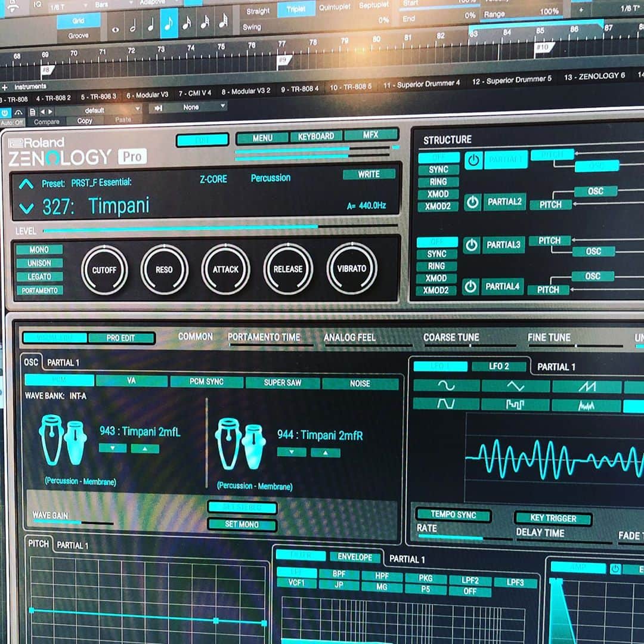Toggle LFO TEMPO SYNC

click(453, 515)
